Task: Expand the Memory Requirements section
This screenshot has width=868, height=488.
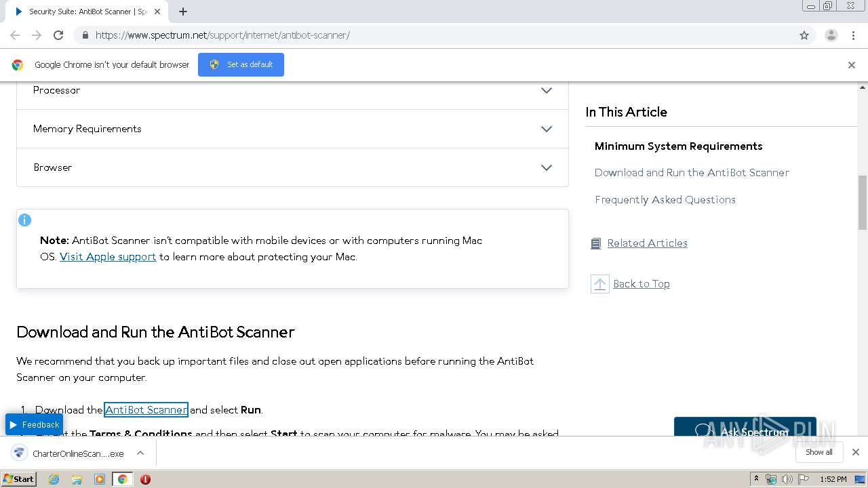Action: point(547,129)
